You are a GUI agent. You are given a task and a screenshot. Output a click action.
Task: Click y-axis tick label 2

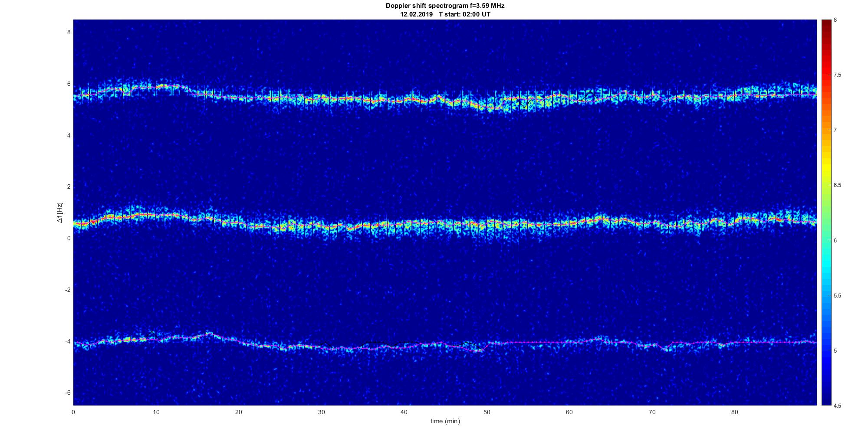click(x=69, y=187)
